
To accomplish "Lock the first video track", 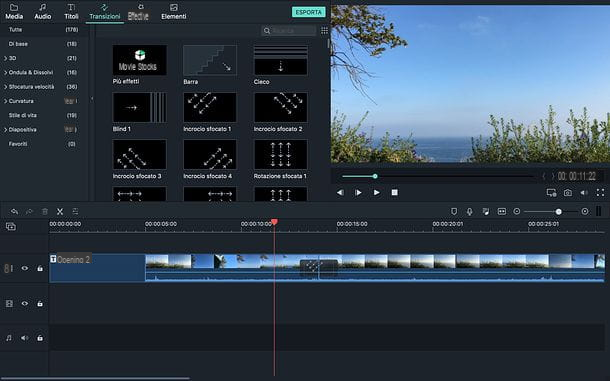I will click(40, 268).
